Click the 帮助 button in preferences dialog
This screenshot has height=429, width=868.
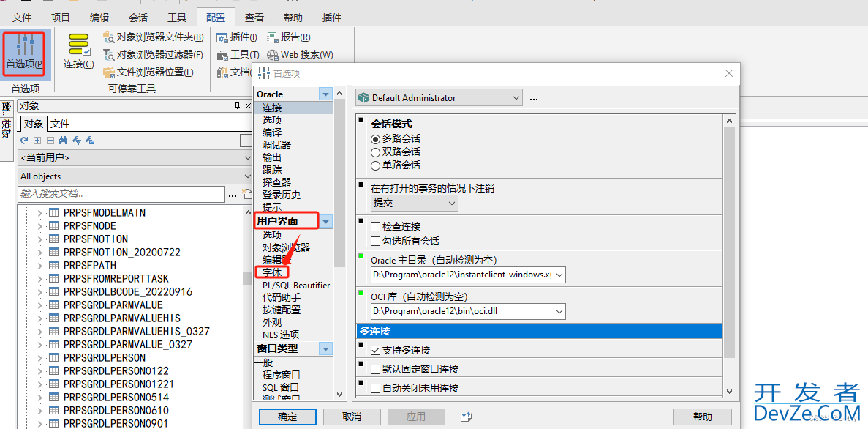point(703,417)
